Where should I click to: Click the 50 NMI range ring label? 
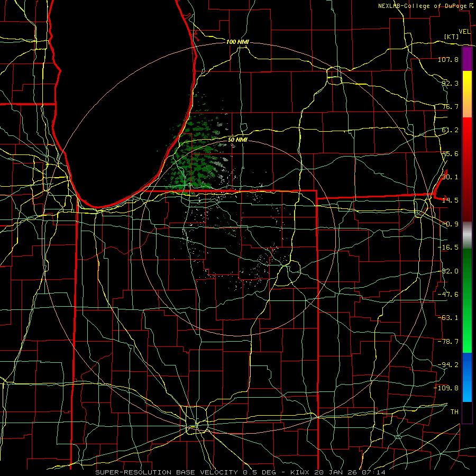(x=237, y=140)
